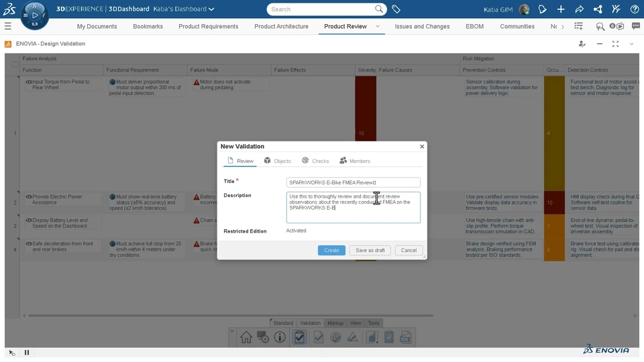The height and width of the screenshot is (362, 644).
Task: Click the CA document icon in toolbar
Action: click(x=406, y=337)
